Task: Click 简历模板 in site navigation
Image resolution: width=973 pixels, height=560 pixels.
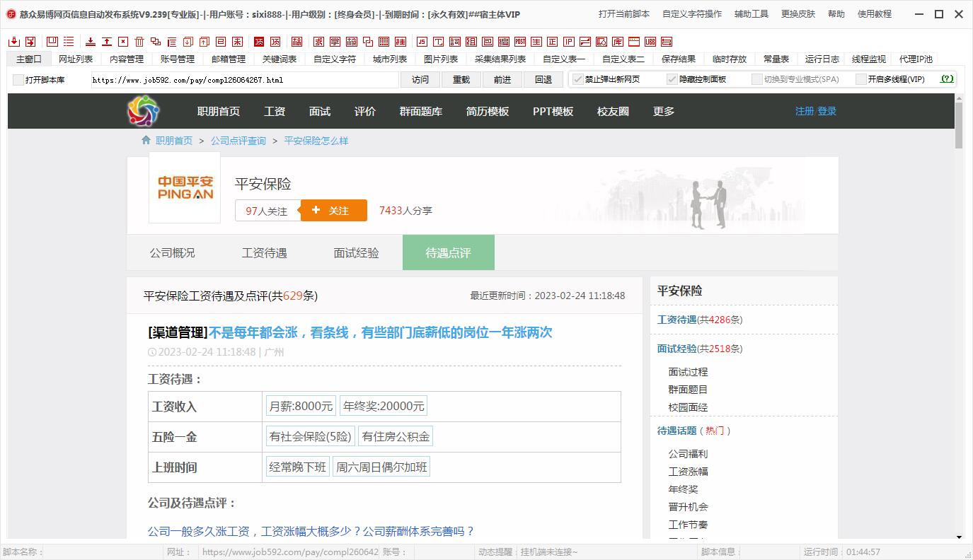Action: 488,111
